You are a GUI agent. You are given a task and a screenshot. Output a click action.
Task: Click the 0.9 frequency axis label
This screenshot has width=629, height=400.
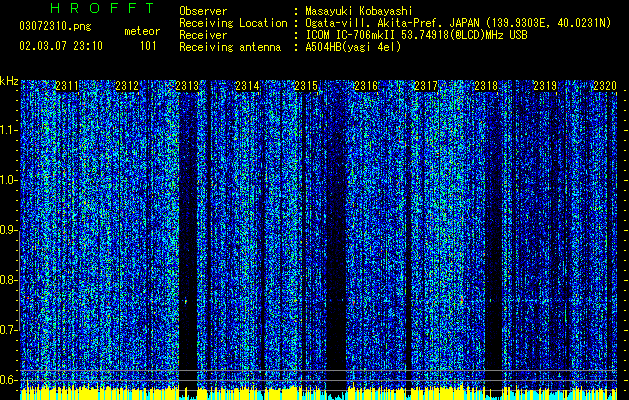[8, 230]
